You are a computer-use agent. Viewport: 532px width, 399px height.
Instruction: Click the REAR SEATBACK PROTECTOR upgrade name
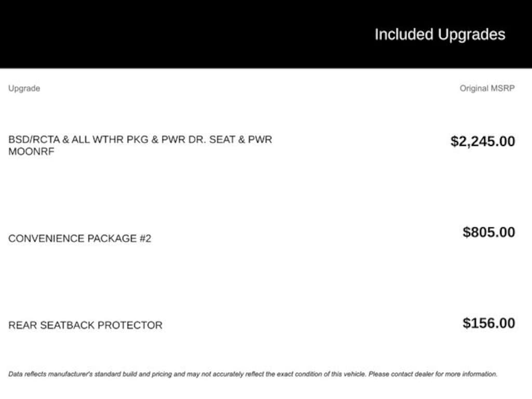click(x=85, y=325)
